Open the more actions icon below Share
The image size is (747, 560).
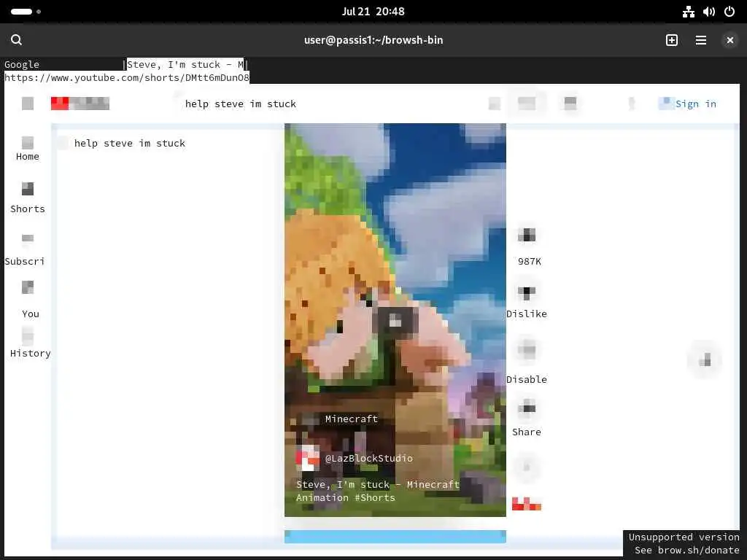(527, 467)
